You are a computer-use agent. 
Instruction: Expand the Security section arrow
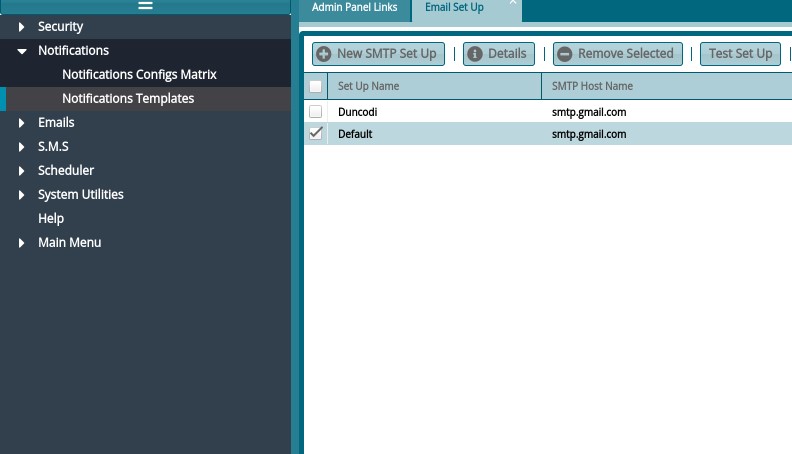(22, 27)
